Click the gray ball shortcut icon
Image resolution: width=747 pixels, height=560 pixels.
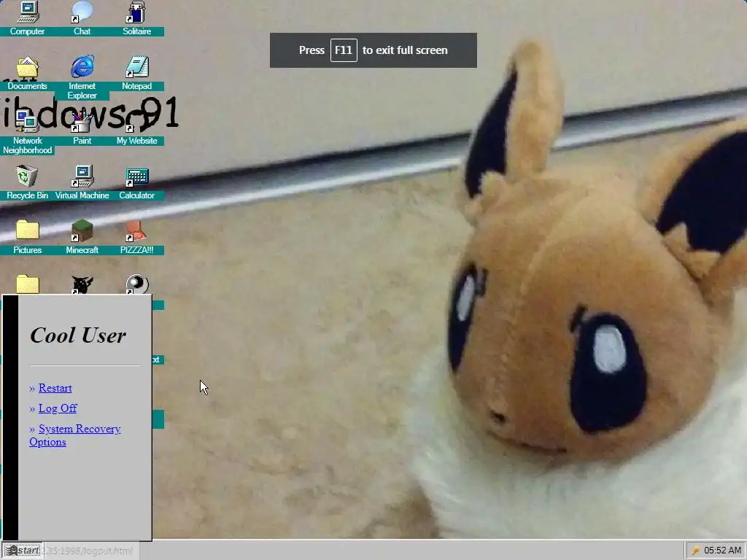[x=136, y=284]
